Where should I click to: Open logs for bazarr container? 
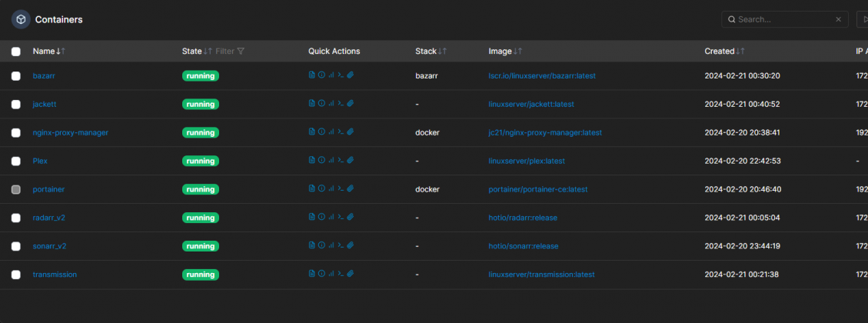(311, 75)
